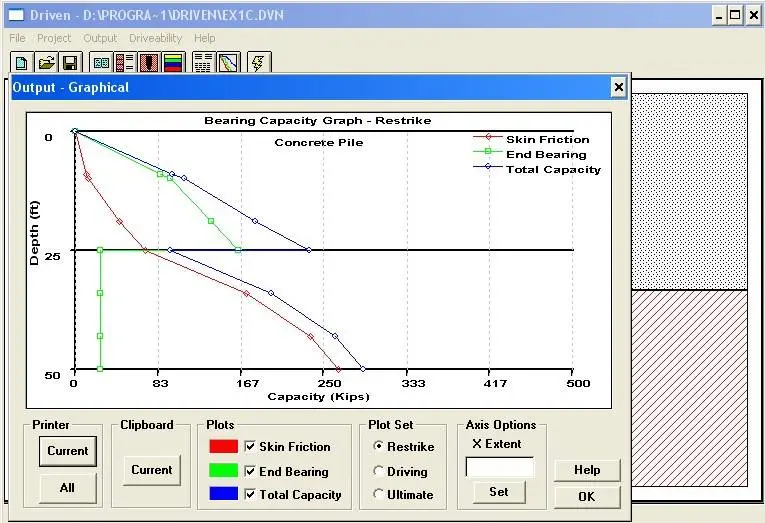765x523 pixels.
Task: Select the Ultimate plot set option
Action: tap(378, 494)
